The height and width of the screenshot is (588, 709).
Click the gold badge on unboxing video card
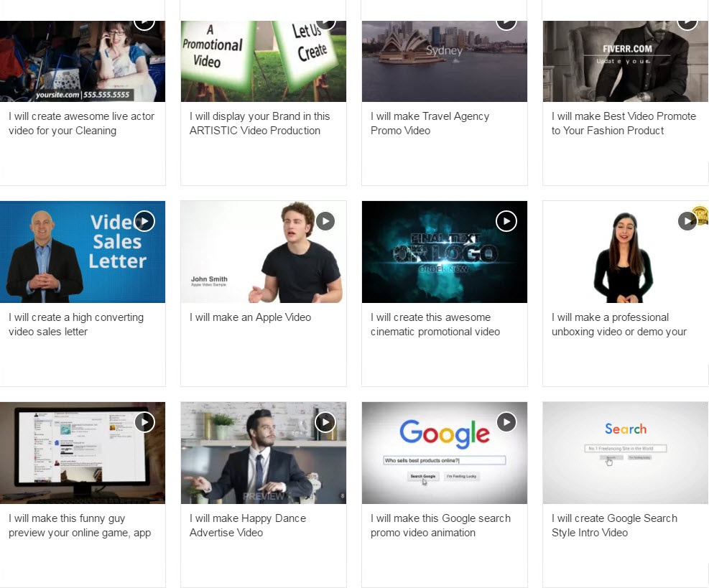click(701, 215)
